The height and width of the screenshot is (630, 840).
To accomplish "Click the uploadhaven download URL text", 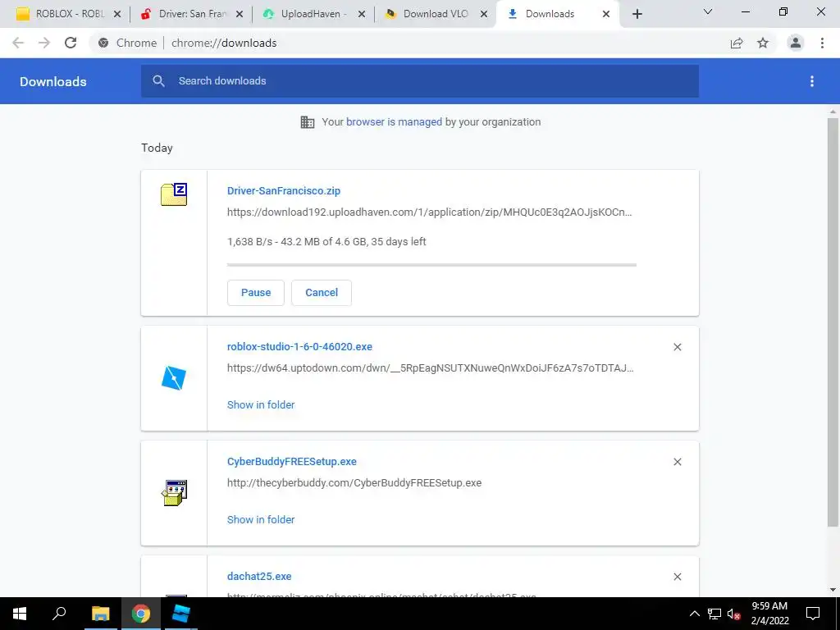I will pos(430,212).
